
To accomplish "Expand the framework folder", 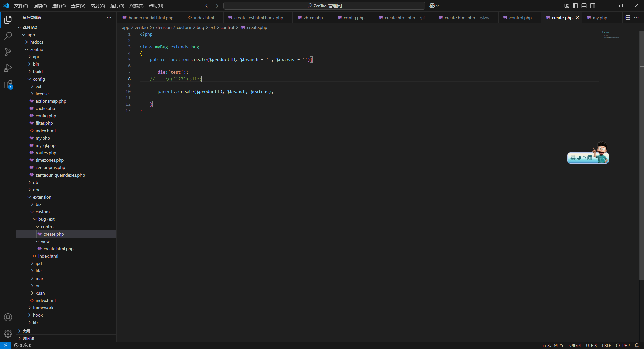I will pyautogui.click(x=43, y=308).
